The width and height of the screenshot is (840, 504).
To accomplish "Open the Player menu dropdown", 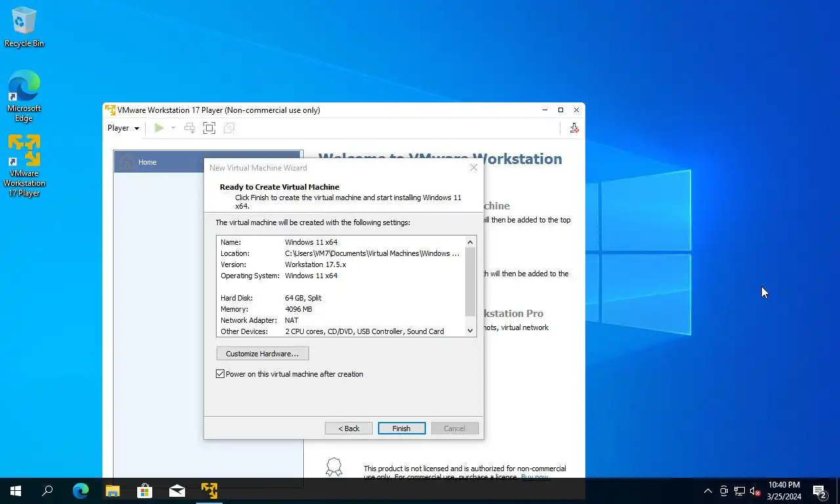I will click(x=123, y=128).
